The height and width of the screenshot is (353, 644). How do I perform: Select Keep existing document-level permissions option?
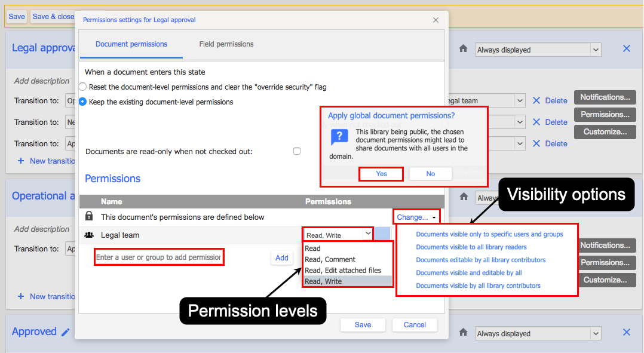pyautogui.click(x=82, y=102)
